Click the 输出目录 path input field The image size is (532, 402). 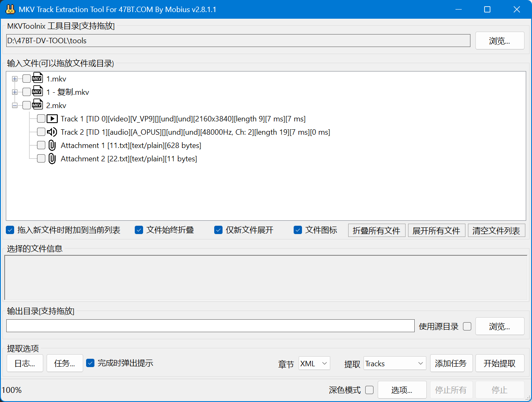[x=210, y=326]
